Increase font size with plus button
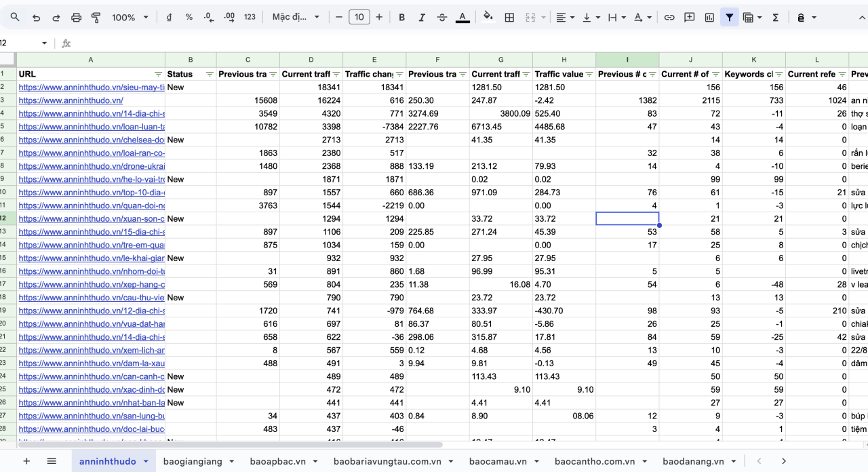Viewport: 868px width, 472px height. tap(379, 17)
